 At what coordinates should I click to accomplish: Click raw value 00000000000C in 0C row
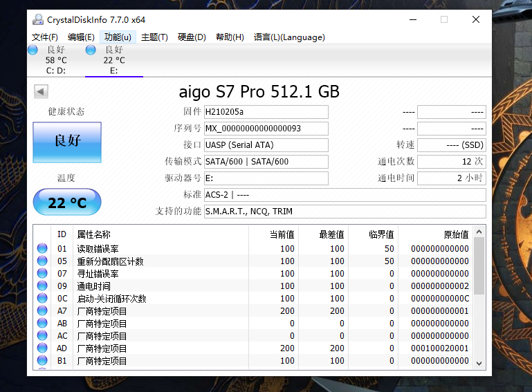tap(440, 299)
